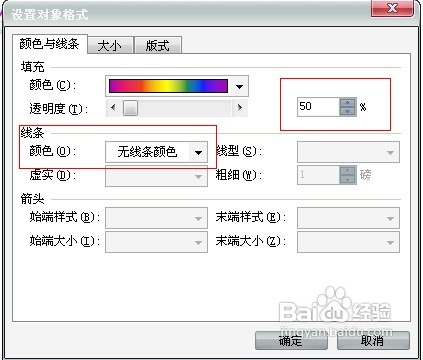
Task: Click the 透明度 slider thumb
Action: coord(130,108)
